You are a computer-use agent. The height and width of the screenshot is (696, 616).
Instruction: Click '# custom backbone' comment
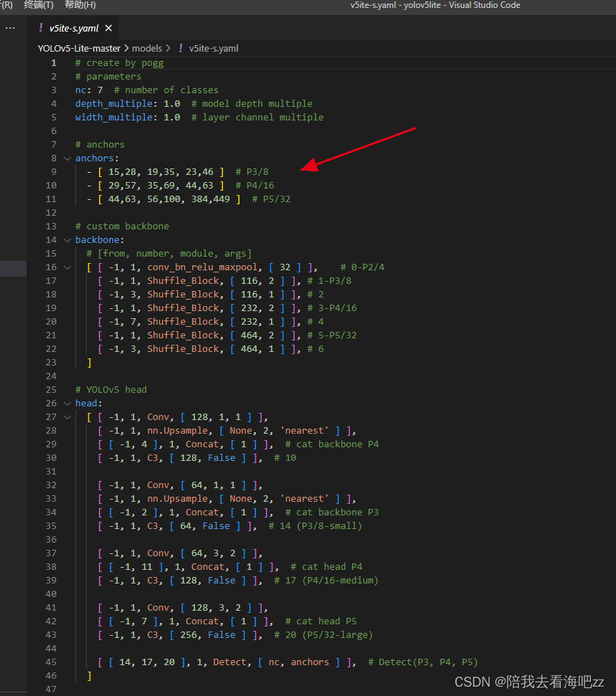pos(122,227)
